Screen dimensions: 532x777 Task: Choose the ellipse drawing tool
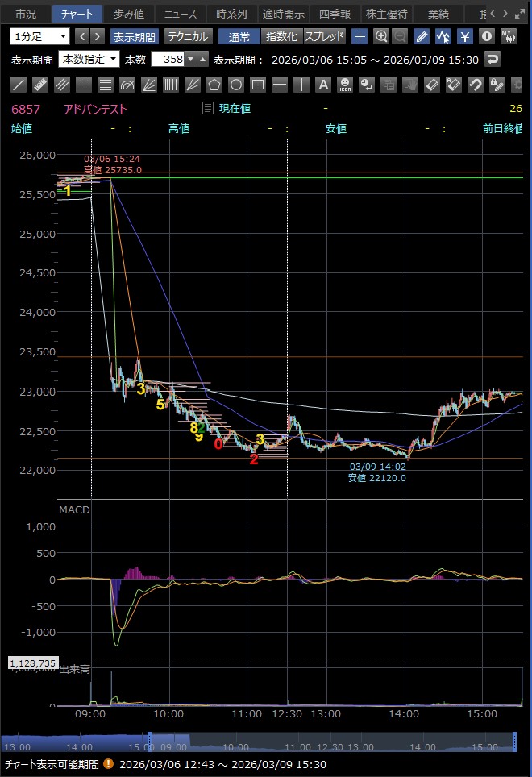[235, 85]
